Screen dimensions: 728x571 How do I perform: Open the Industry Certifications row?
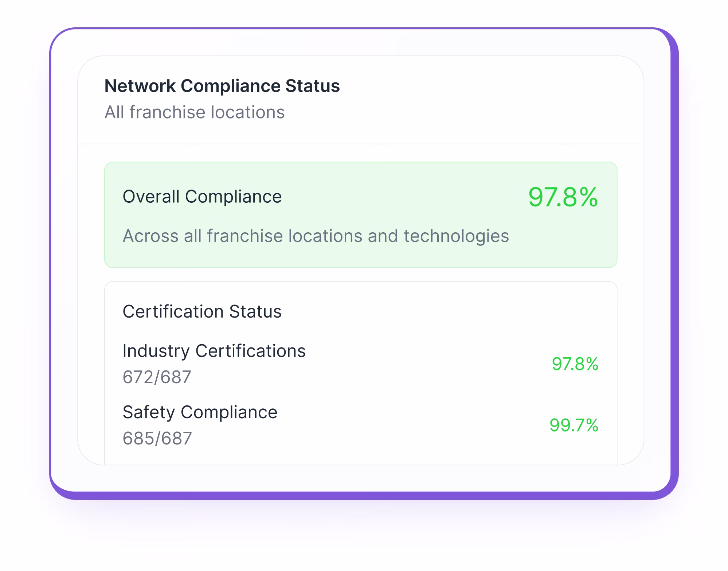pyautogui.click(x=214, y=351)
